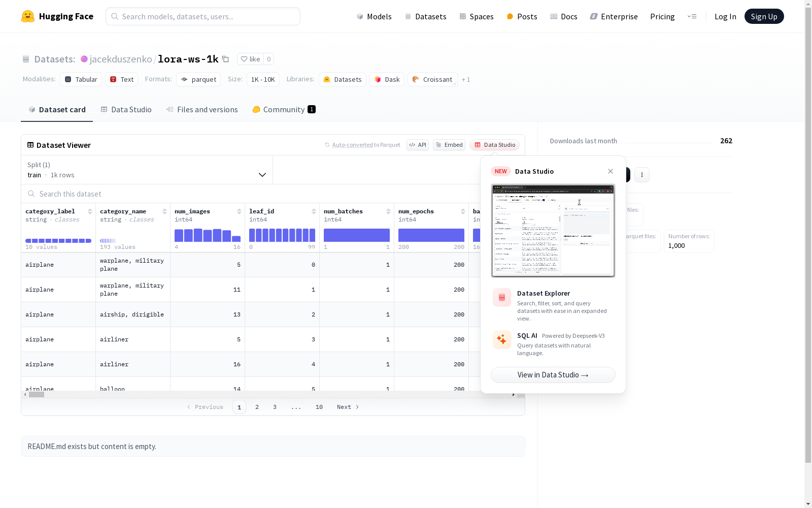Open Enterprise from the top navigation
The width and height of the screenshot is (812, 508).
point(614,16)
